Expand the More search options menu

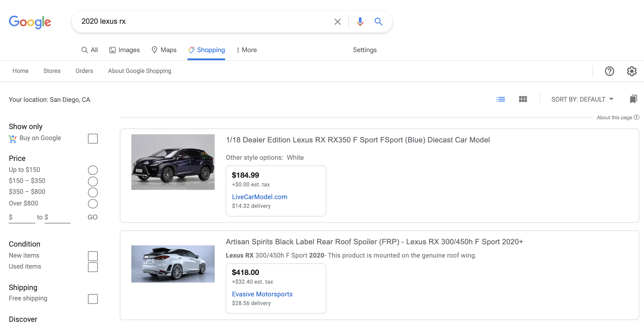246,50
